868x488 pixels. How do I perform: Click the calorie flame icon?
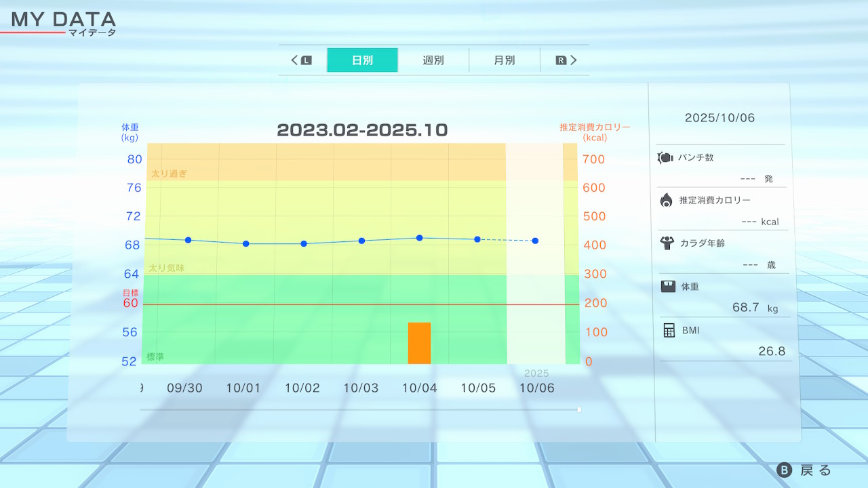click(666, 200)
